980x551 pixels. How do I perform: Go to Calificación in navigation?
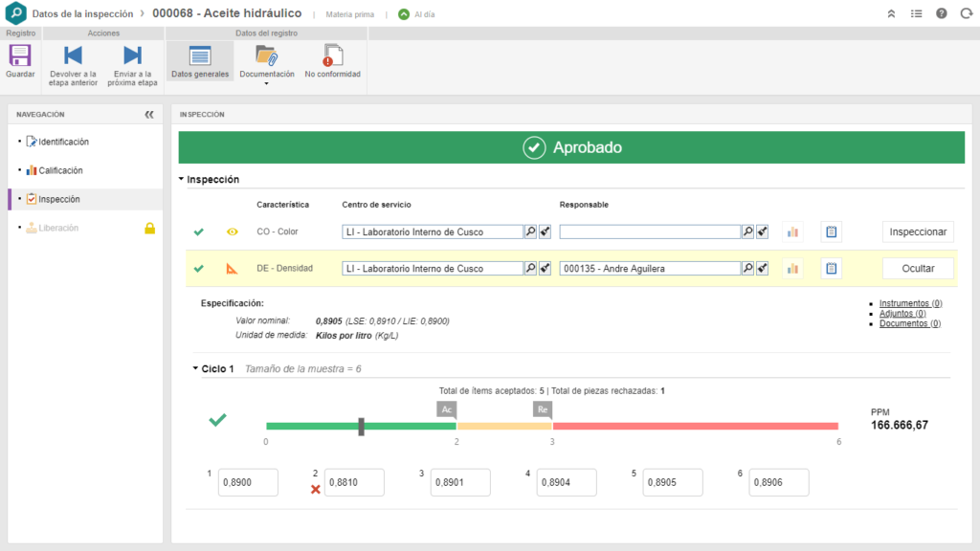(x=60, y=170)
